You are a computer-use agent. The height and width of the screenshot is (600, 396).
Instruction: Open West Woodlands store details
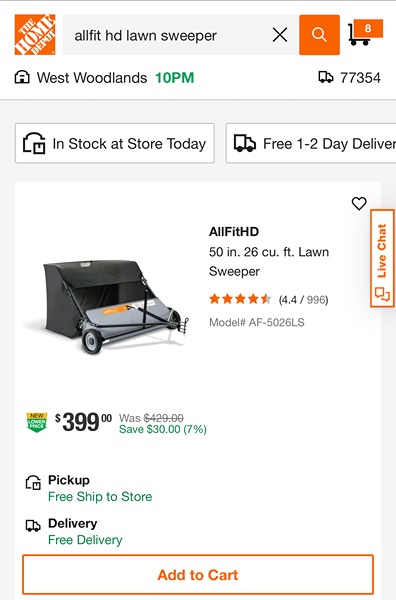point(92,78)
